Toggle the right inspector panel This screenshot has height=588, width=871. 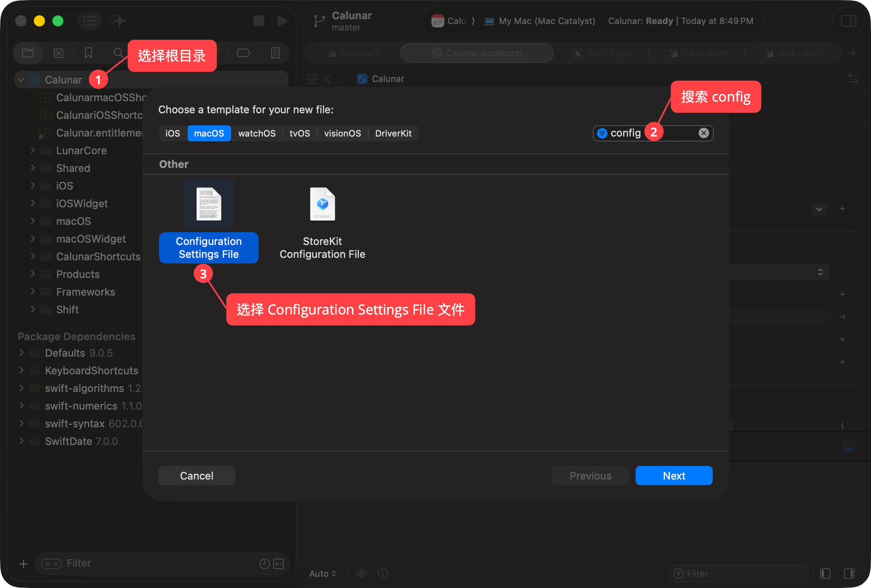pos(849,21)
